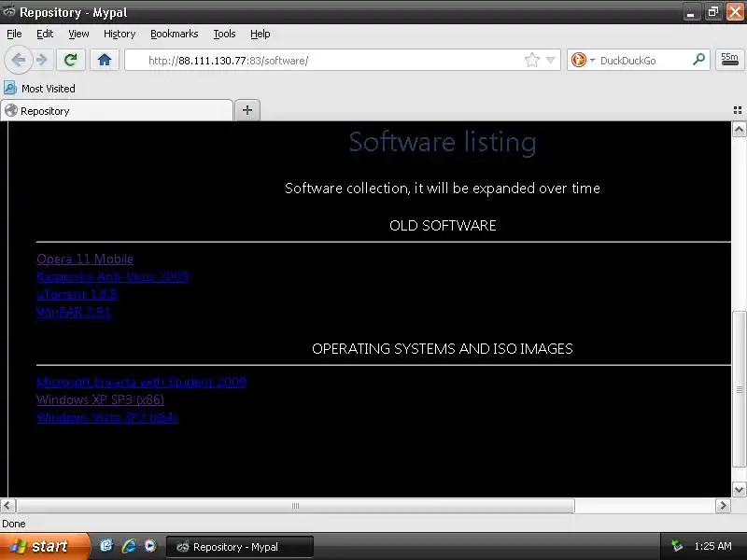Screen dimensions: 747x560
Task: Click the OLD SOFTWARE section heading
Action: coord(443,225)
